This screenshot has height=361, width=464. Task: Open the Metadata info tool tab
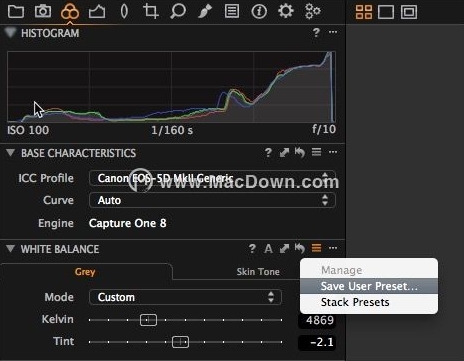[x=259, y=12]
